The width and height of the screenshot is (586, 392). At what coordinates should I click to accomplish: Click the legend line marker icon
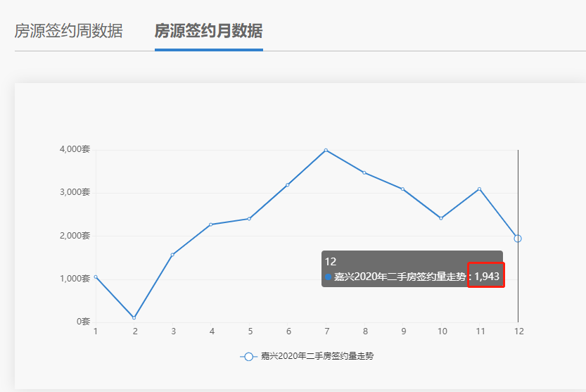248,357
